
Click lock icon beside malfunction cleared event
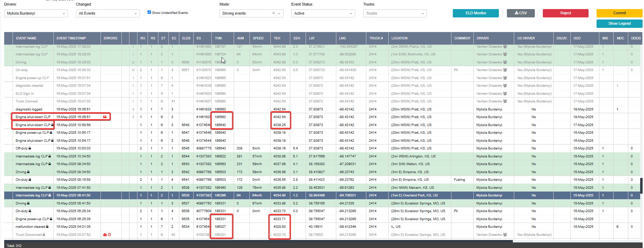47,227
